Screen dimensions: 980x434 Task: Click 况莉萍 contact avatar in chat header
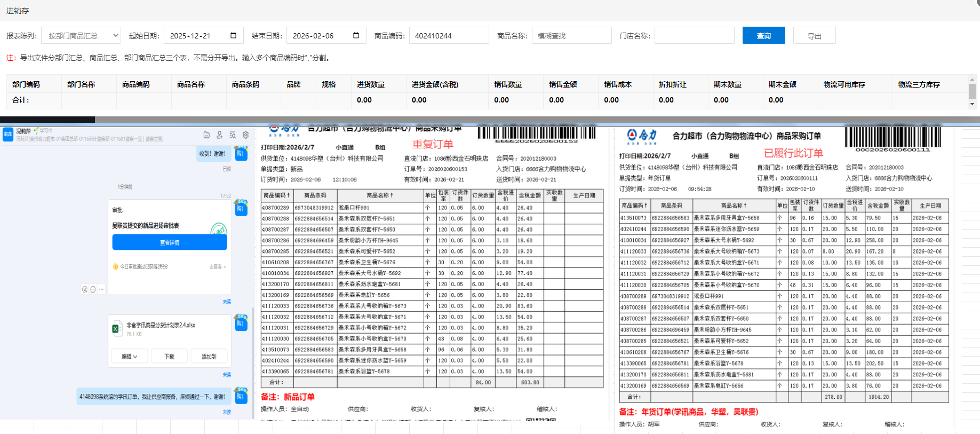tap(8, 134)
